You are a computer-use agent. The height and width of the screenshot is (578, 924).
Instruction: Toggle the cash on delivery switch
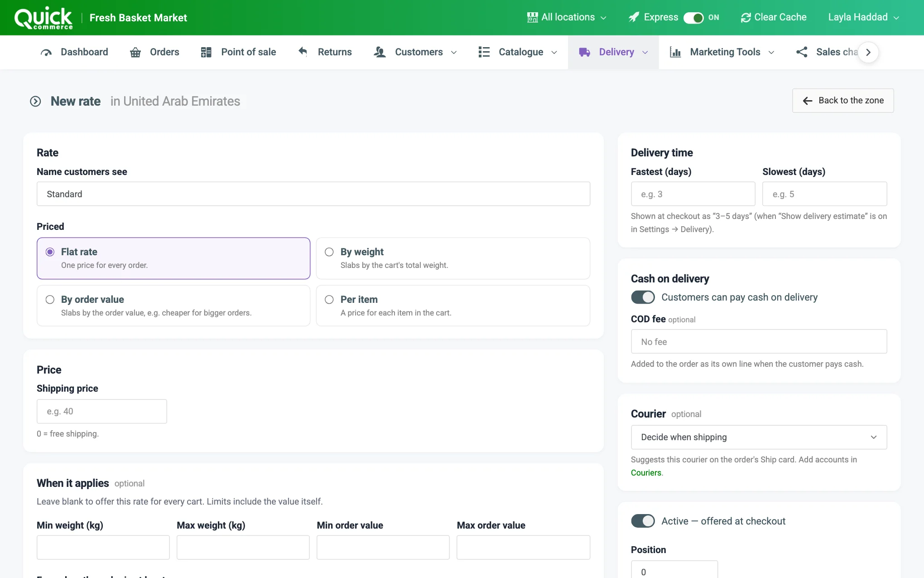643,297
